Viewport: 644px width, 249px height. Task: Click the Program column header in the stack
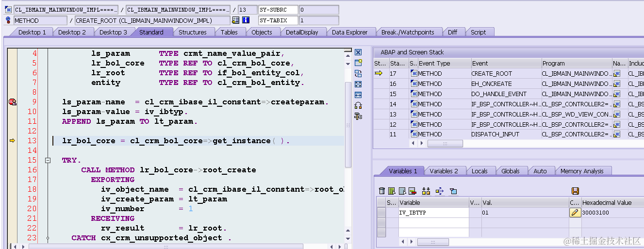point(577,63)
